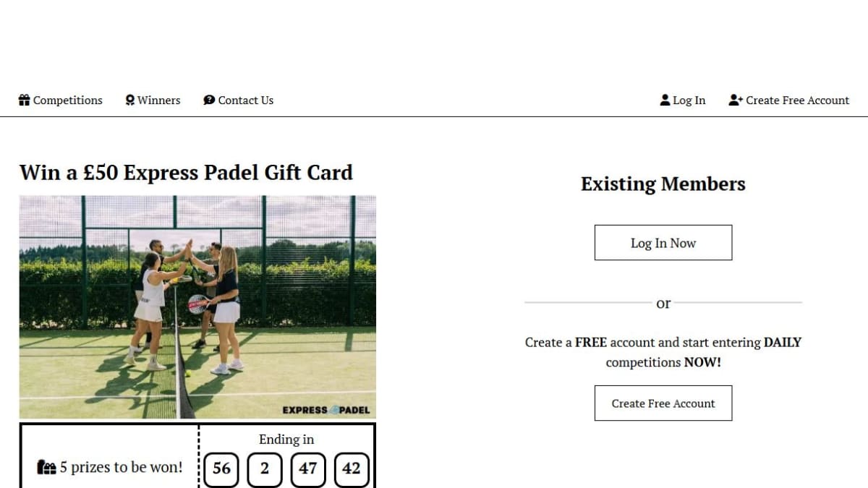868x488 pixels.
Task: Click the countdown box showing 47
Action: (308, 469)
